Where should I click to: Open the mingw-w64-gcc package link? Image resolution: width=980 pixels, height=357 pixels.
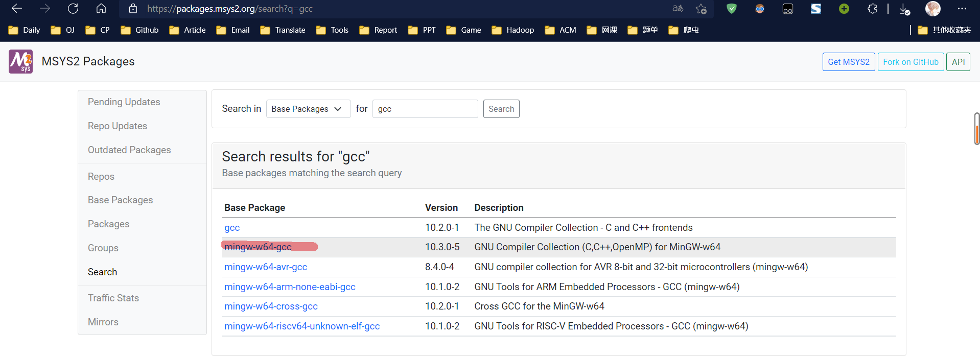tap(258, 247)
